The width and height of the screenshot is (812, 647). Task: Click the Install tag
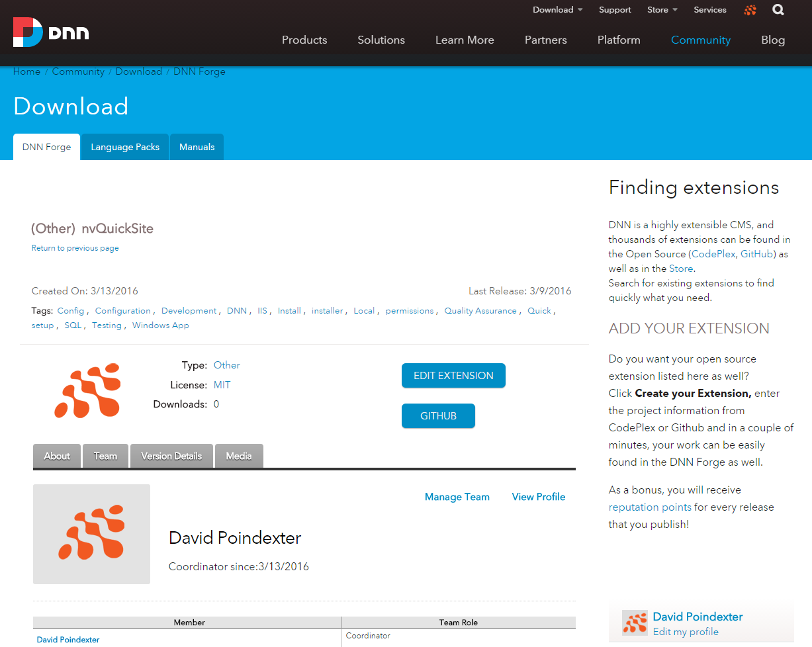(289, 310)
